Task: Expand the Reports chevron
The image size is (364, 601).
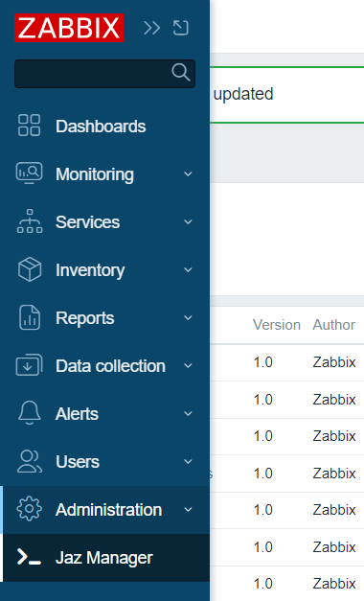Action: click(188, 317)
